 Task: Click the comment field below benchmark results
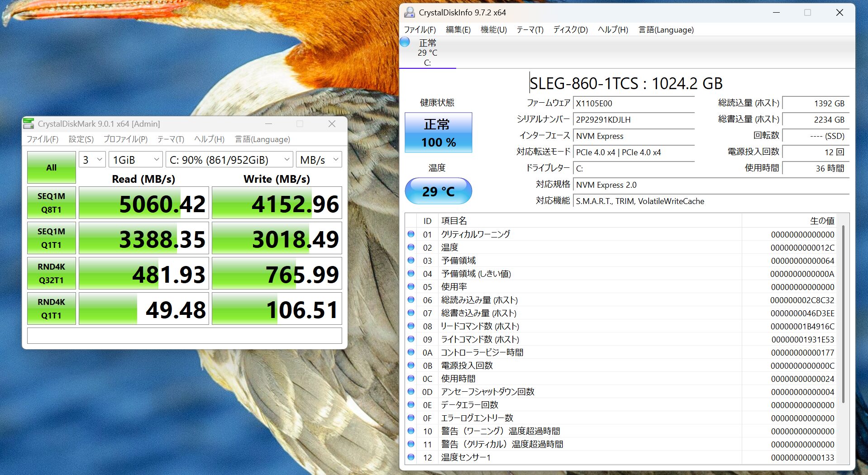pyautogui.click(x=184, y=336)
